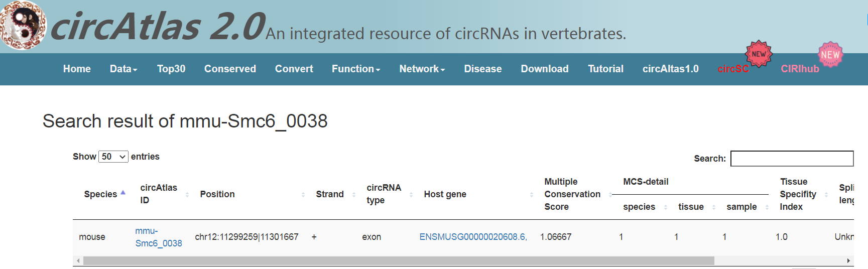Viewport: 868px width, 269px height.
Task: Sort by MCS-detail species column
Action: click(x=666, y=207)
